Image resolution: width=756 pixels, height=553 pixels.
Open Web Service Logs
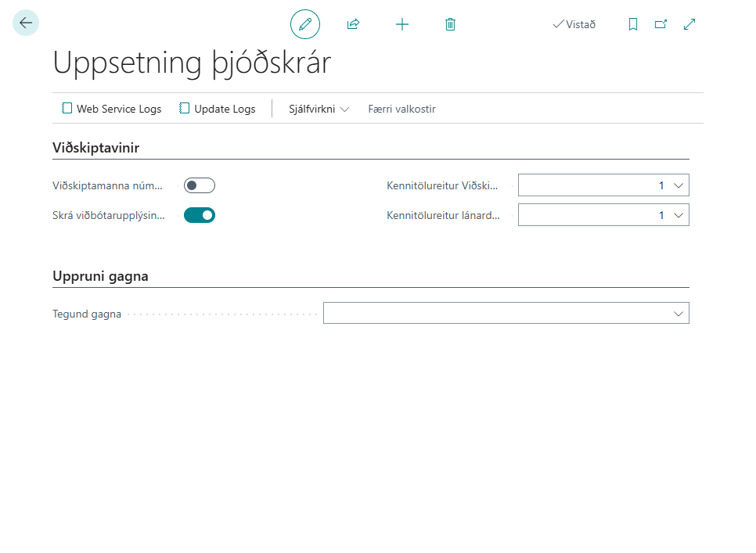[112, 109]
